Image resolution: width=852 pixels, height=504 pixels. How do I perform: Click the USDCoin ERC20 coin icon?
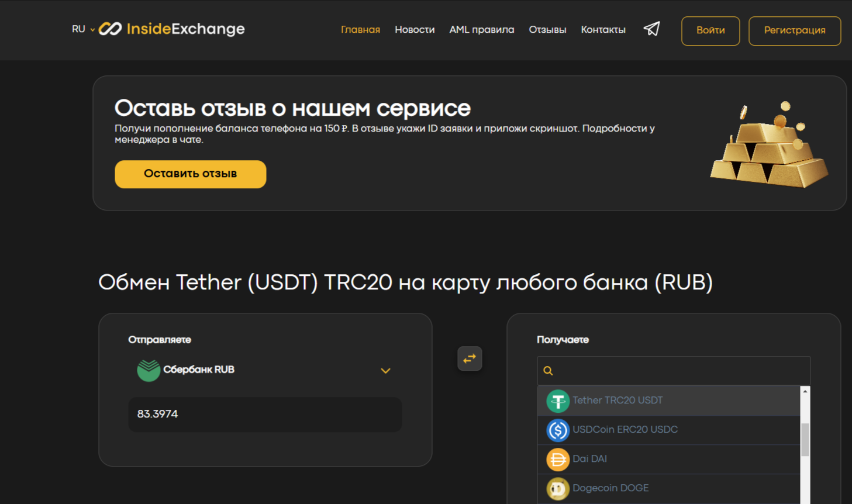558,430
